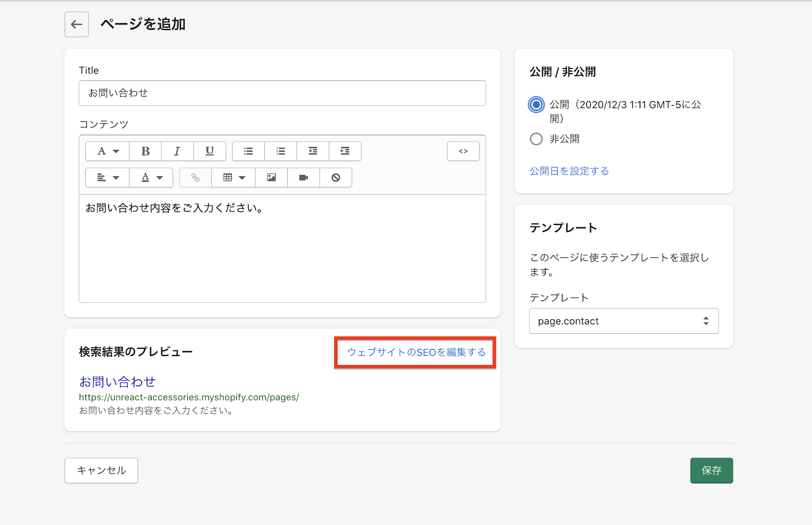Open the font formatting dropdown
The image size is (812, 525).
click(108, 151)
